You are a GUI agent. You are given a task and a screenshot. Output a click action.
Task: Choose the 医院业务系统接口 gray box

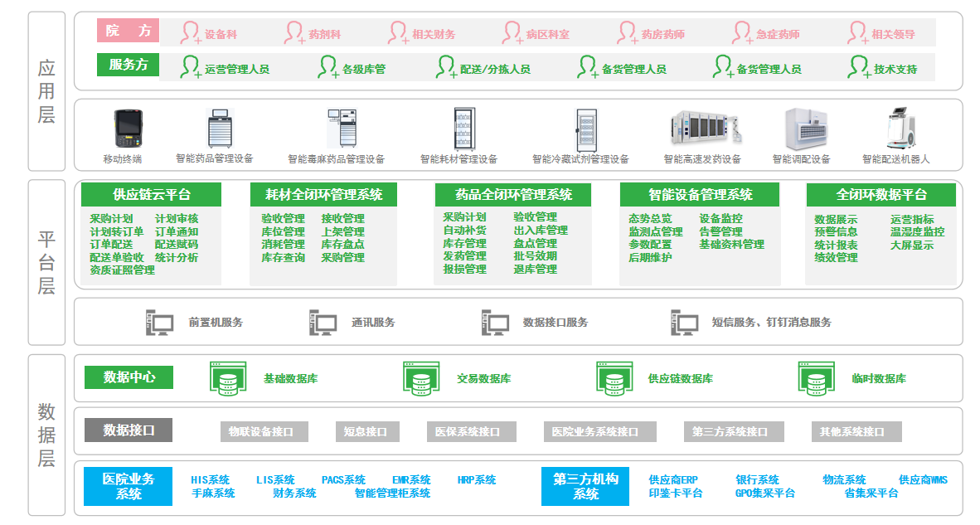[x=600, y=432]
